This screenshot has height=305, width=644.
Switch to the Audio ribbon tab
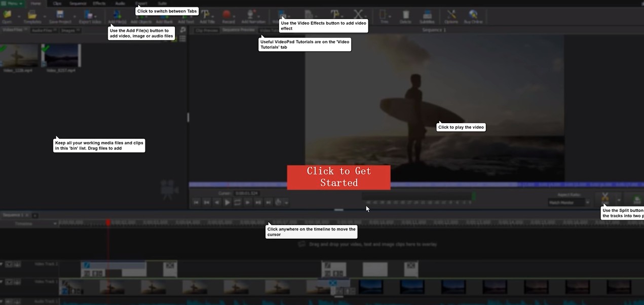(120, 4)
